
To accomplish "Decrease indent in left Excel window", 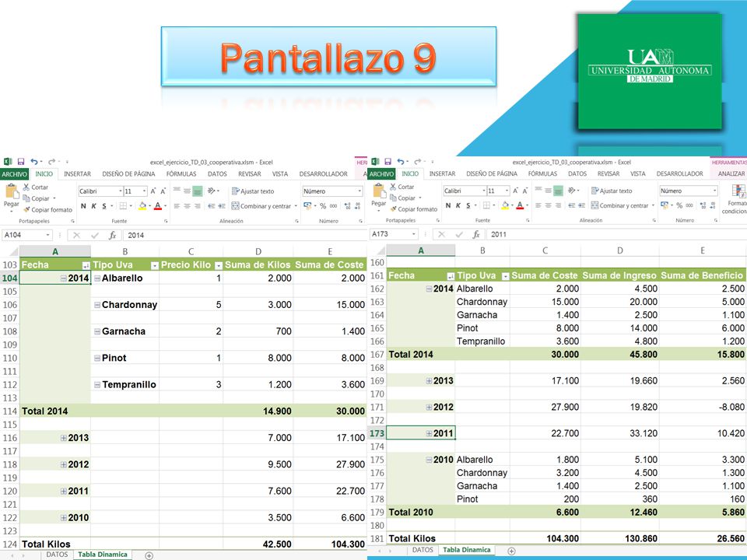I will [212, 206].
